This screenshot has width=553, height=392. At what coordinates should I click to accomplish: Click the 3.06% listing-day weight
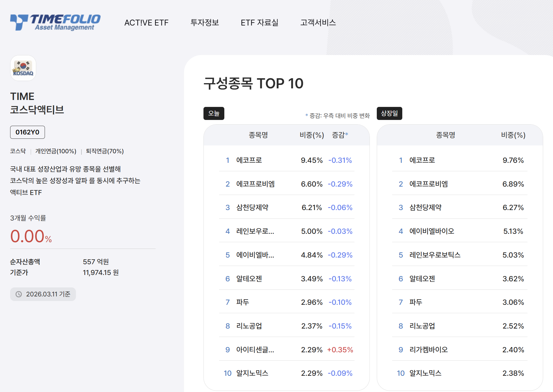click(x=513, y=302)
